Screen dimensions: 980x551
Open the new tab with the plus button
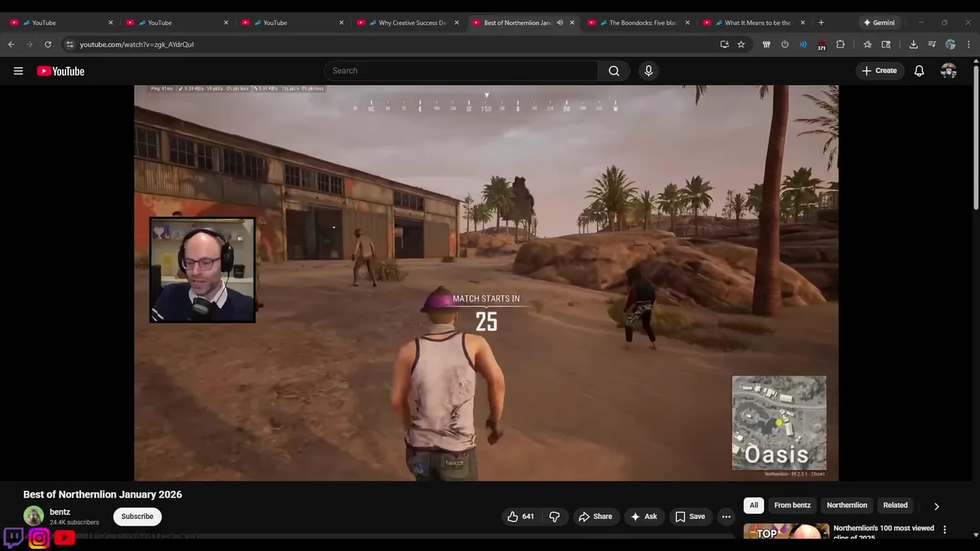pos(821,22)
